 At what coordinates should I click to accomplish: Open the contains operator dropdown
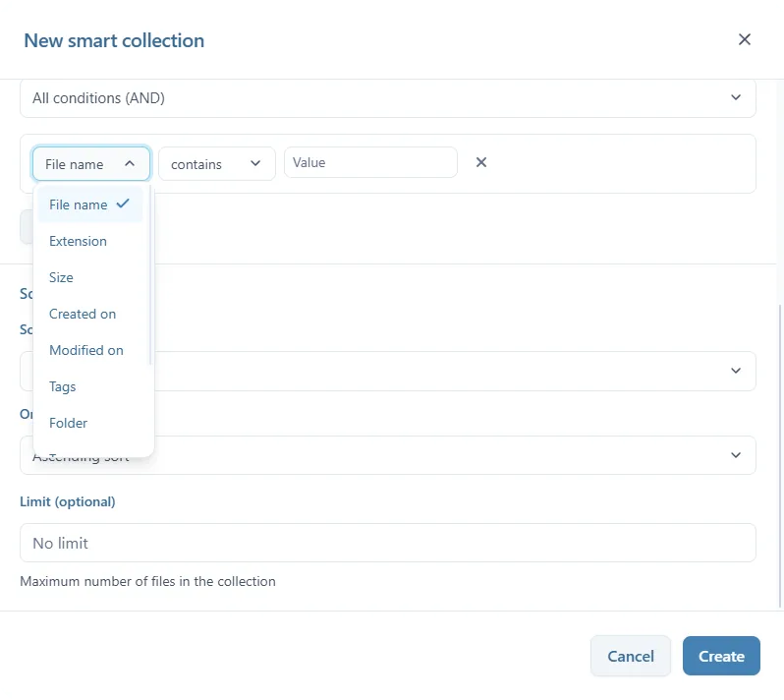tap(216, 163)
